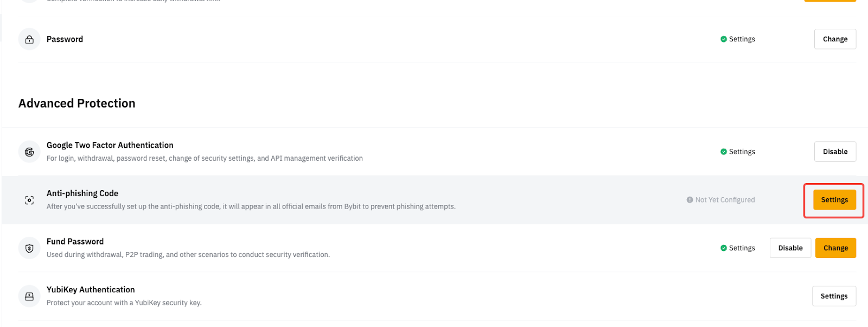The image size is (868, 327).
Task: Disable the Fund Password
Action: click(790, 248)
